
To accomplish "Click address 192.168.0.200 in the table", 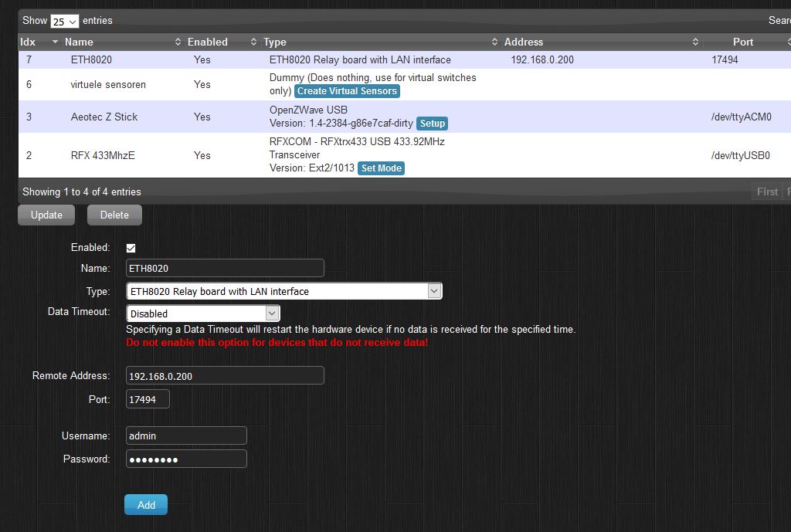I will coord(542,59).
